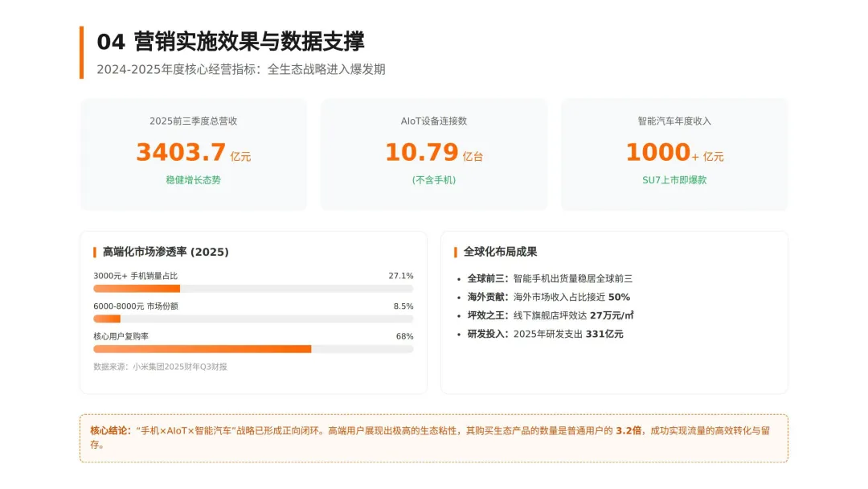This screenshot has width=868, height=489.
Task: Select the 68% repurchase rate value
Action: coord(404,336)
